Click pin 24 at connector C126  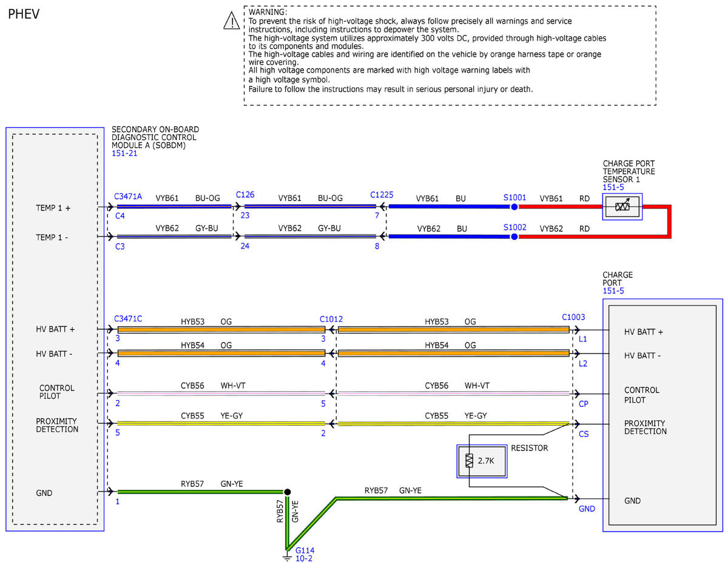click(x=244, y=246)
